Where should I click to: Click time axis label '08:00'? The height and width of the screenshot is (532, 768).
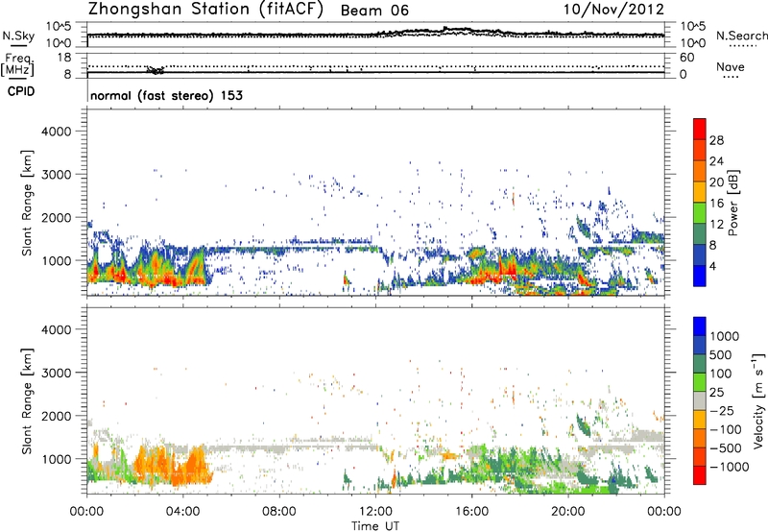point(279,512)
